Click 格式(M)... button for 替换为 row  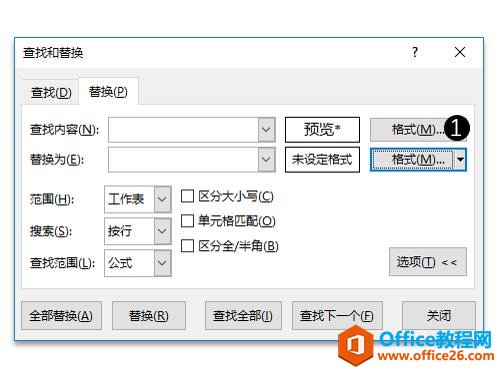[x=413, y=160]
